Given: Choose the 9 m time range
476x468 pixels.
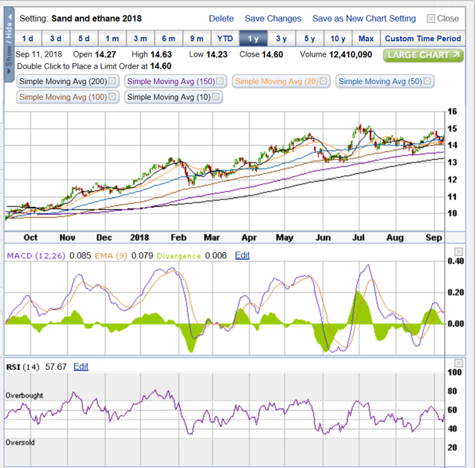Looking at the screenshot, I should [x=196, y=39].
